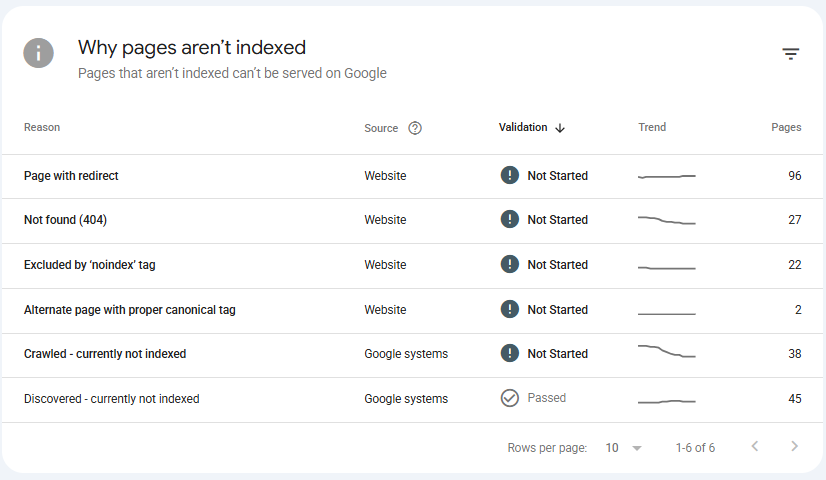
Task: Click the gray info icon beside the title
Action: coord(38,53)
